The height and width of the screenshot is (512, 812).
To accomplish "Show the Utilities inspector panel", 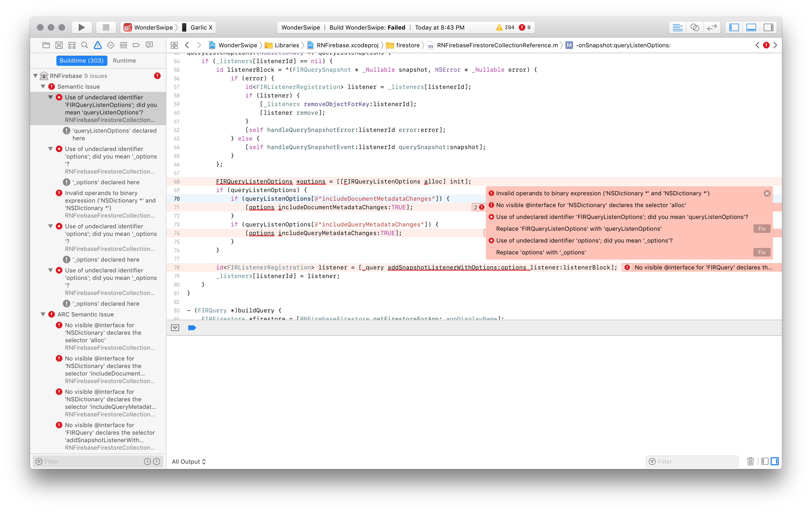I will (x=769, y=27).
